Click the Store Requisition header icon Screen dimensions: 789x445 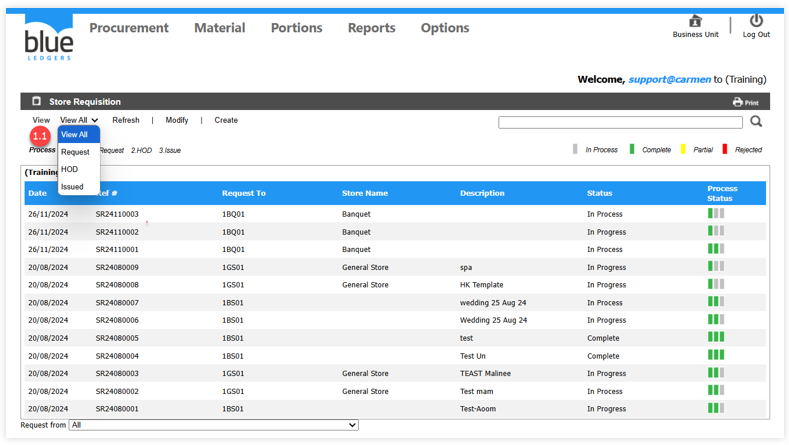tap(37, 102)
